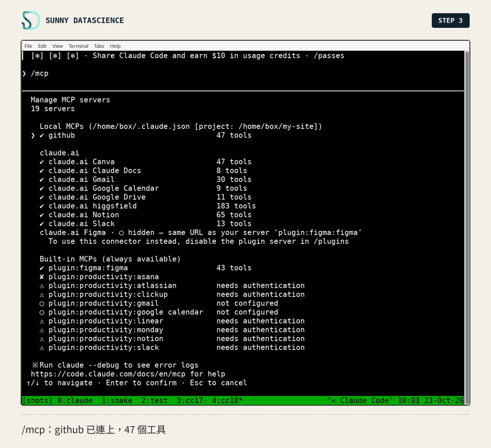Click the checkmark beside claude.ai Slack

[x=42, y=224]
